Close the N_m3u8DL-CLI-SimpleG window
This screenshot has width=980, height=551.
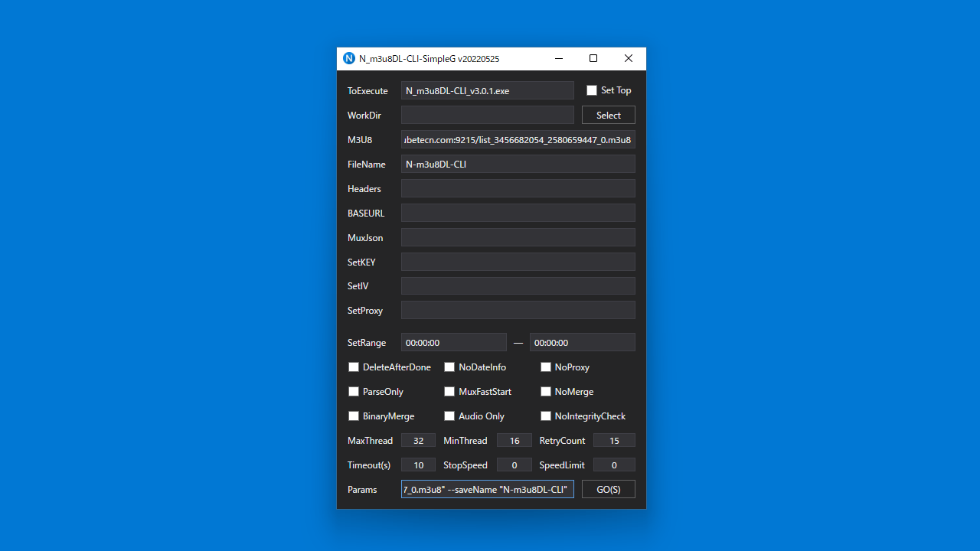point(629,58)
